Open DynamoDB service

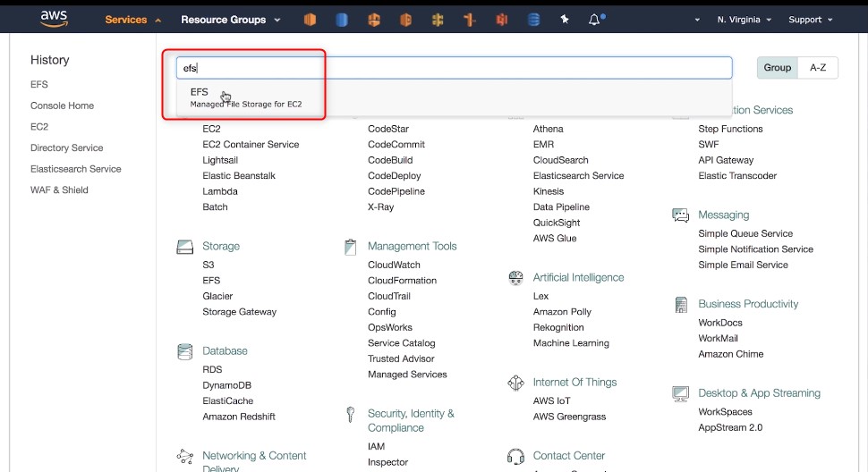pos(226,385)
